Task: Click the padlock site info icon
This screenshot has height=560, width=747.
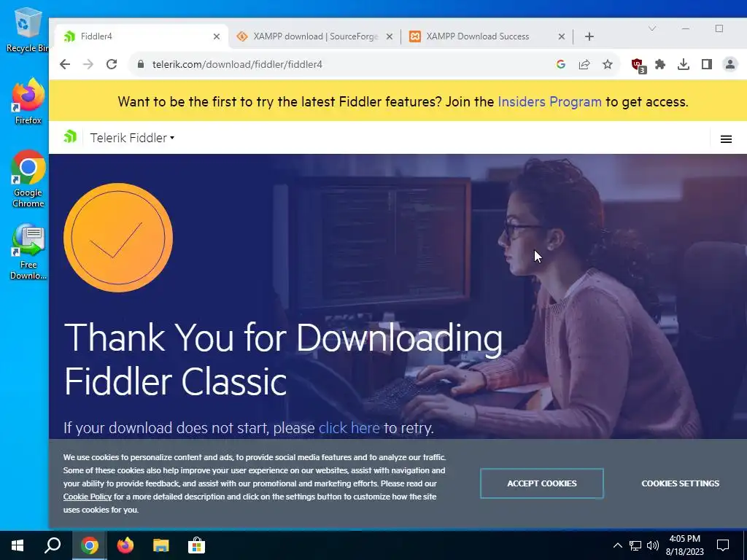Action: [141, 64]
